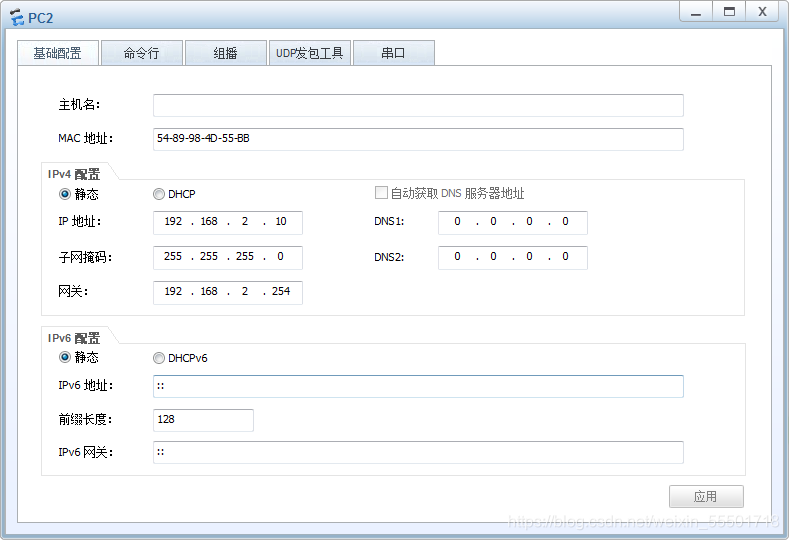Click the 子网掩码 field 255.255.255.0

228,257
